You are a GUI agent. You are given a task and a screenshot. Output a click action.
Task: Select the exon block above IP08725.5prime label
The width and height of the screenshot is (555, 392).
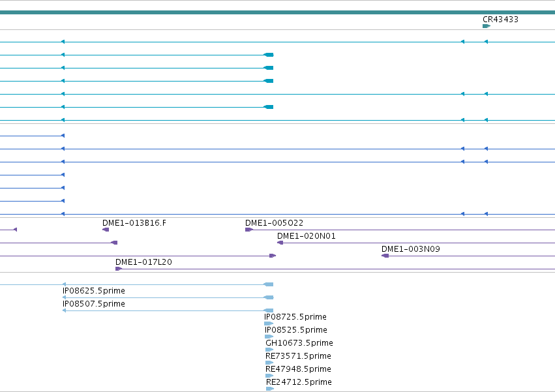[269, 310]
